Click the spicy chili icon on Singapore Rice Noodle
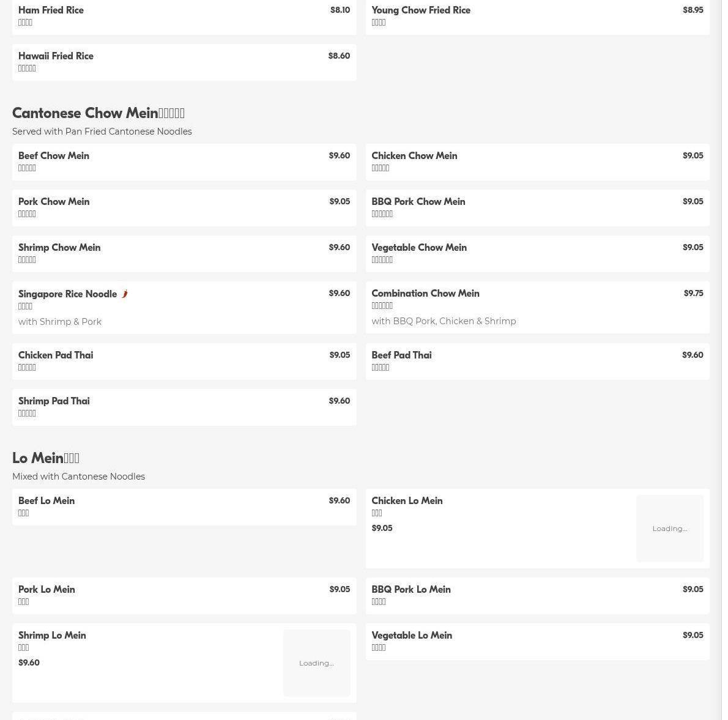Screen dimensions: 728x720 pyautogui.click(x=124, y=294)
